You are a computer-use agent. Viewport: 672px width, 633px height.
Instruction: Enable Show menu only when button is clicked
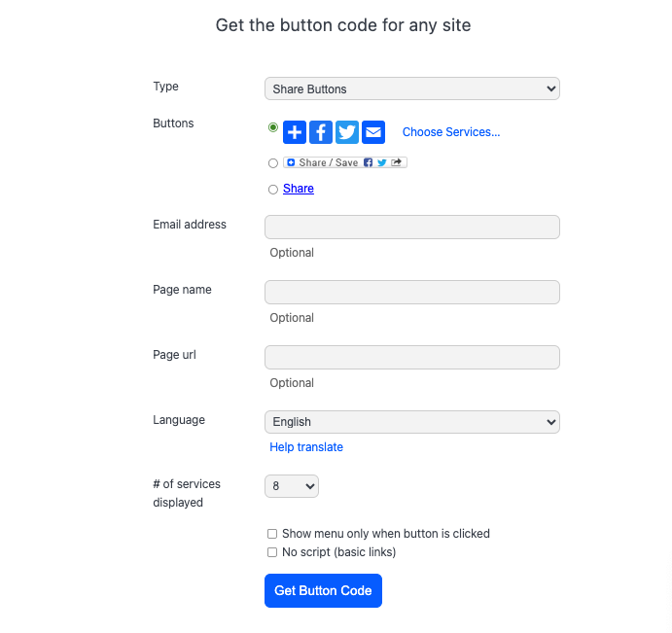click(x=272, y=534)
